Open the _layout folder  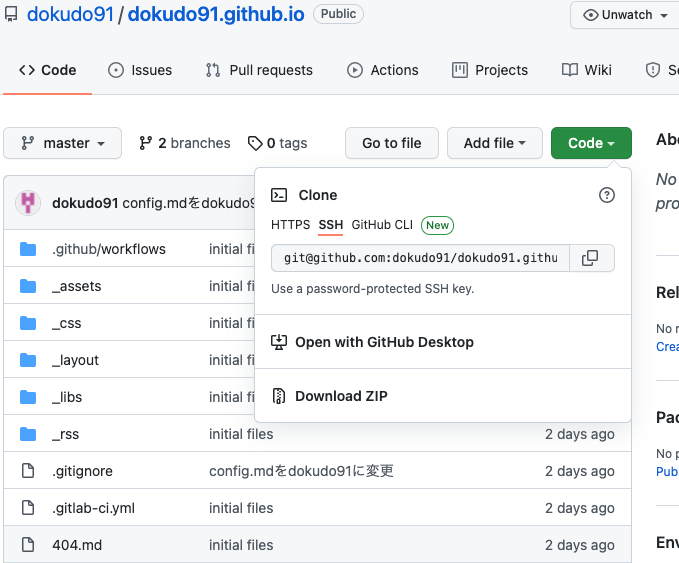click(75, 360)
